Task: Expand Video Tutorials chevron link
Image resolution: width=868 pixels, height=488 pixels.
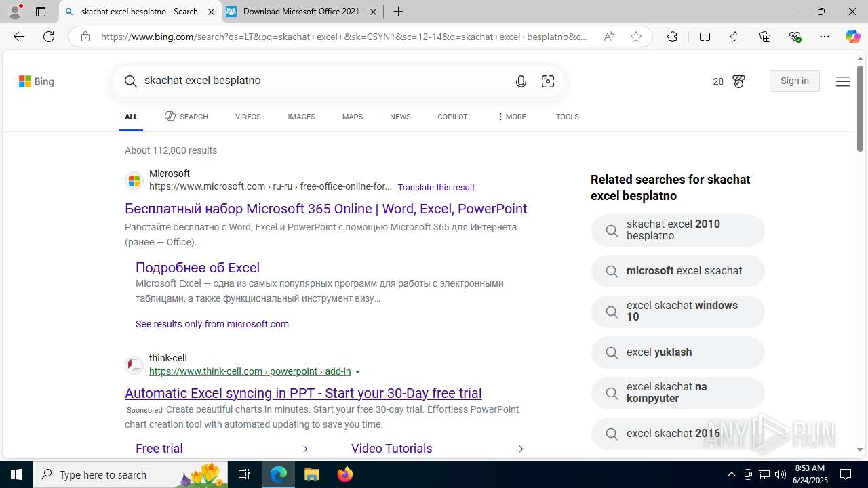Action: (521, 449)
